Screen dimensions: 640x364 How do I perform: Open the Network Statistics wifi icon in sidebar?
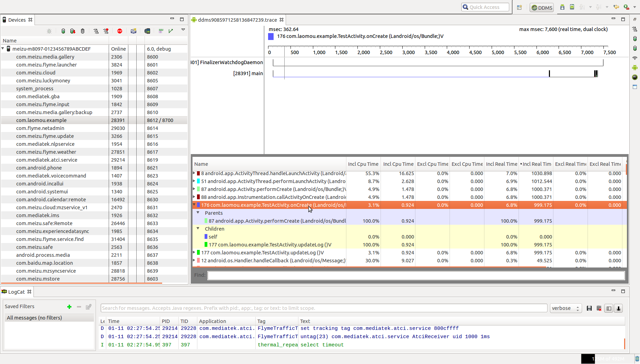635,58
